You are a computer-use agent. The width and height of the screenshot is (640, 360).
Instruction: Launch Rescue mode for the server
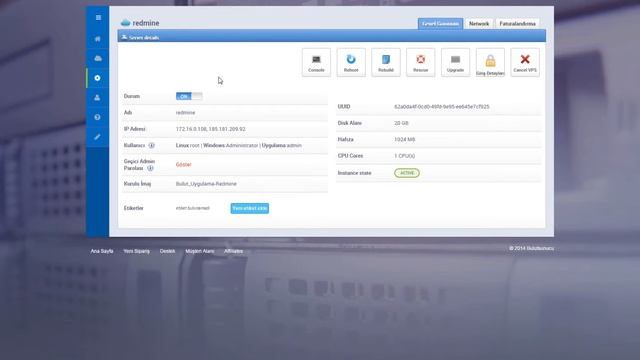click(420, 62)
